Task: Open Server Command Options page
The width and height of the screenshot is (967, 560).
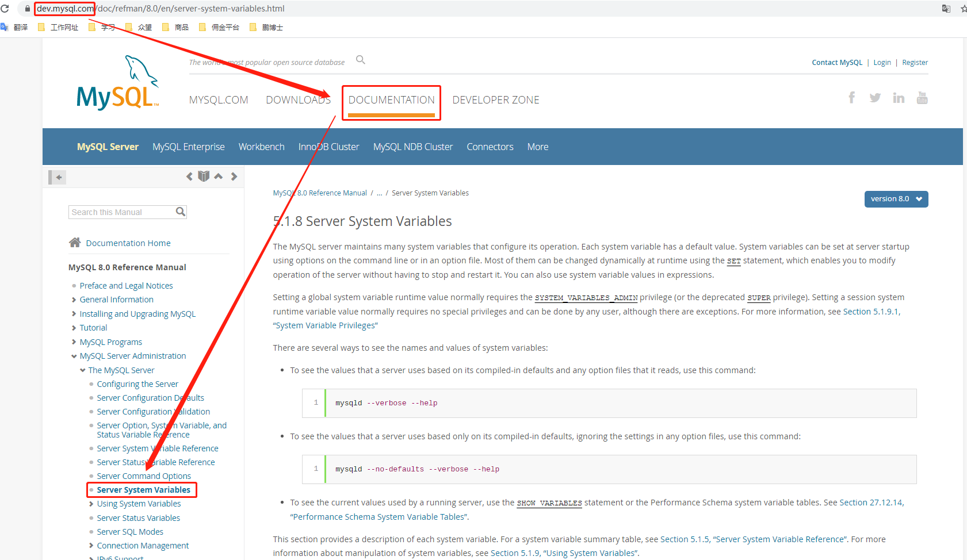Action: tap(144, 476)
